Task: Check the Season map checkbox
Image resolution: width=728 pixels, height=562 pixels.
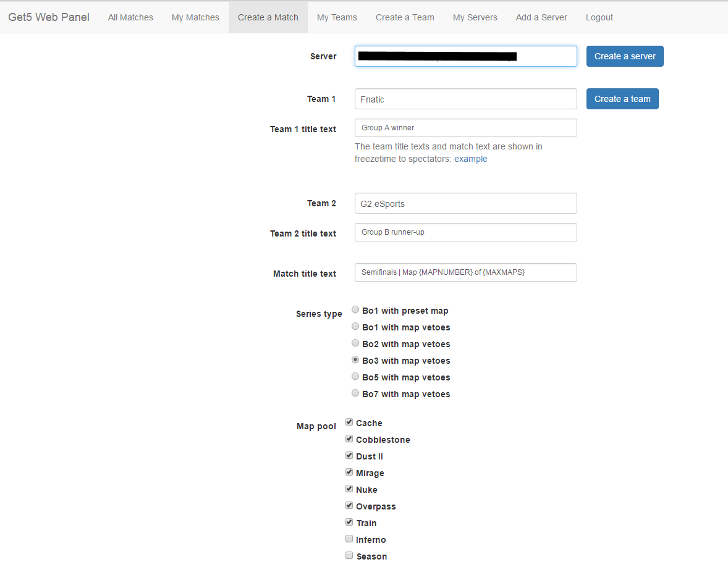Action: (x=349, y=556)
